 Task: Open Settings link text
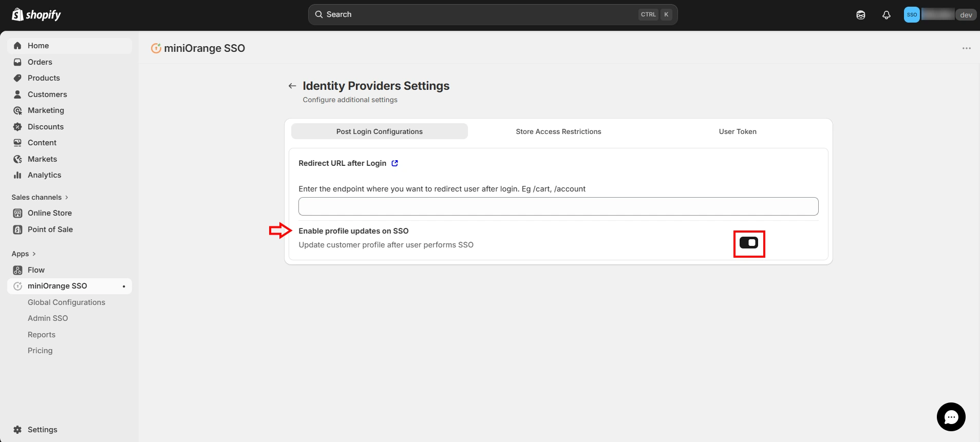[x=43, y=430]
